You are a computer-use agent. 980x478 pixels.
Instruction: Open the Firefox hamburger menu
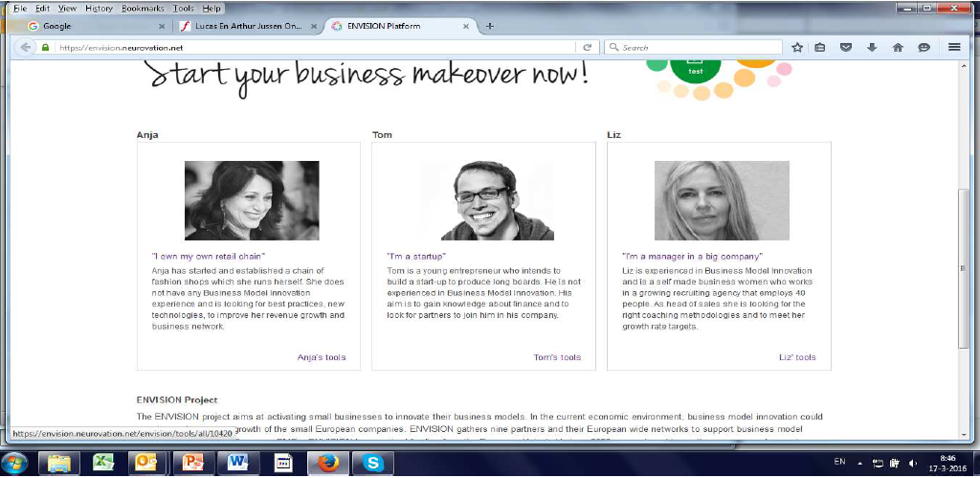[x=954, y=48]
